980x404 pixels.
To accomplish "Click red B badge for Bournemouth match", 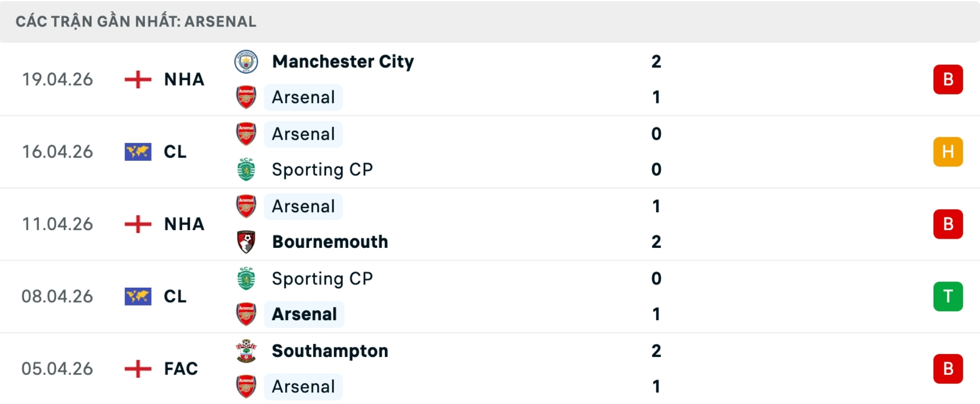I will pyautogui.click(x=948, y=224).
